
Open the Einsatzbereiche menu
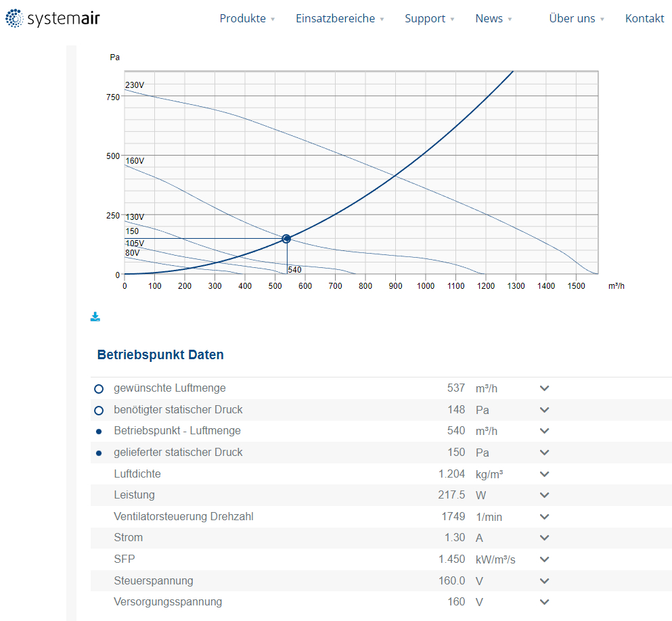[339, 19]
